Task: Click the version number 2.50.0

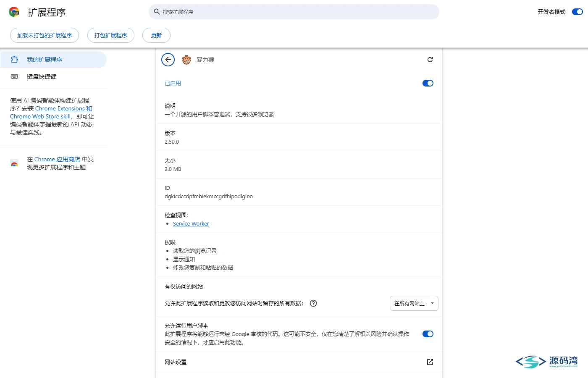Action: pos(172,142)
